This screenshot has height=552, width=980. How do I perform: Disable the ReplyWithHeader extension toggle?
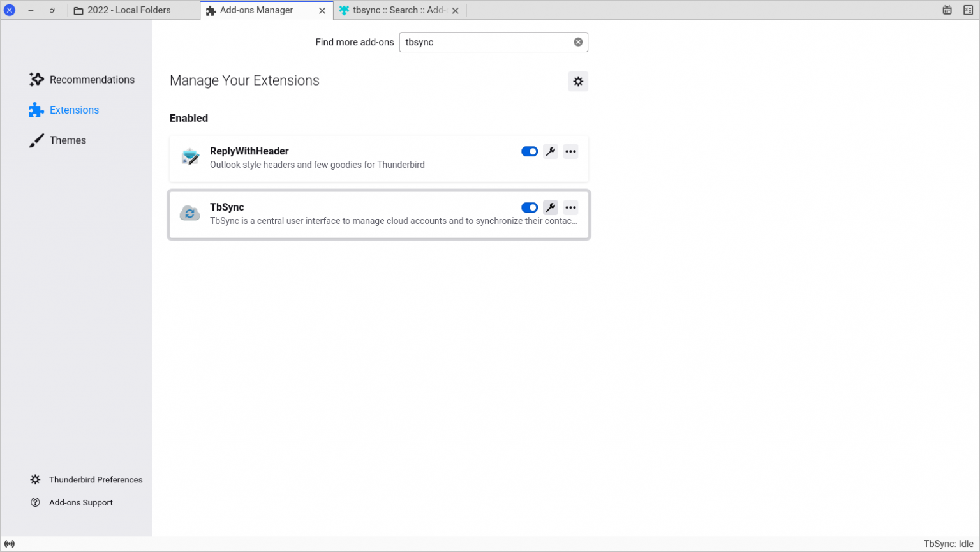(530, 152)
